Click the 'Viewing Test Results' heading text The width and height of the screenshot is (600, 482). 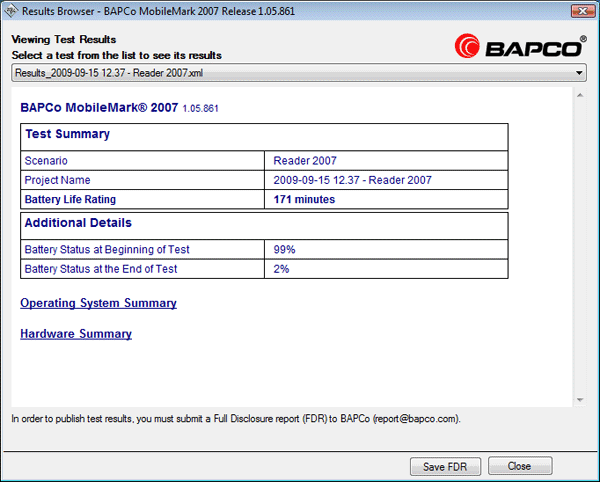point(64,39)
